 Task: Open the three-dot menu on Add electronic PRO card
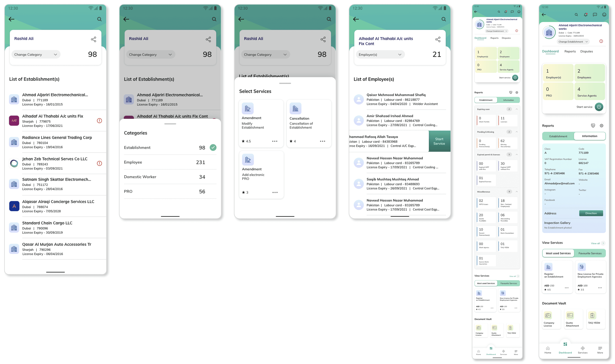click(275, 193)
